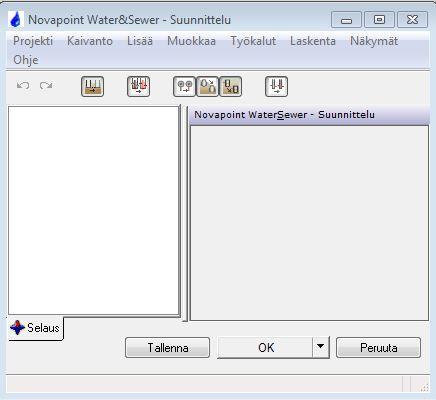The height and width of the screenshot is (400, 436).
Task: Click the blue water drop application icon
Action: [x=16, y=19]
